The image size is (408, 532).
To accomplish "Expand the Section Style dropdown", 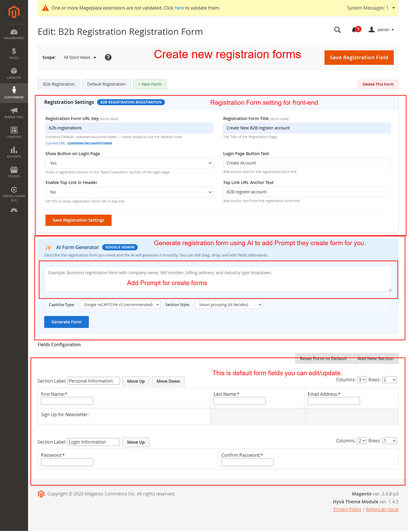I will tap(228, 304).
